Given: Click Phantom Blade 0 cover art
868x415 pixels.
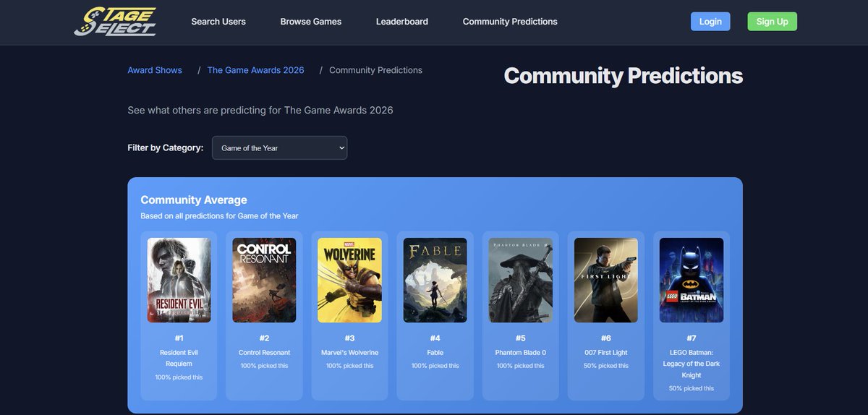Looking at the screenshot, I should coord(521,280).
